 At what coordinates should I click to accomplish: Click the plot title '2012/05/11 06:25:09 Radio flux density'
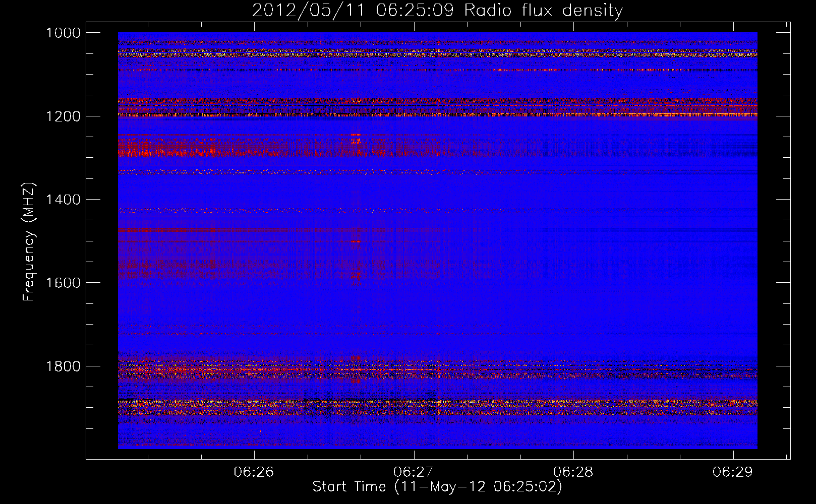click(x=438, y=10)
